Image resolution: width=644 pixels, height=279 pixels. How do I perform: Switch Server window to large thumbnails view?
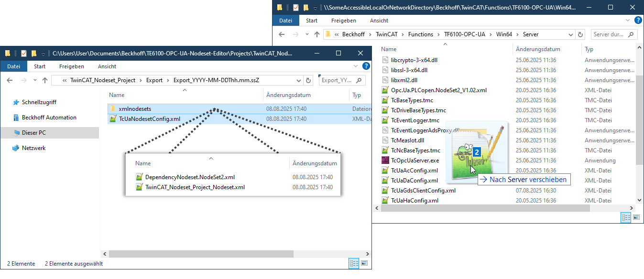click(x=636, y=217)
